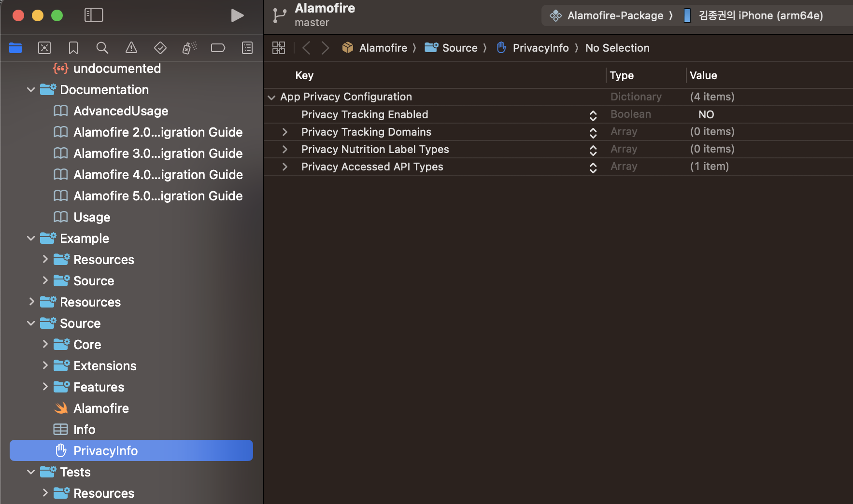The height and width of the screenshot is (504, 853).
Task: Open the Issue navigator warning icon
Action: tap(131, 48)
